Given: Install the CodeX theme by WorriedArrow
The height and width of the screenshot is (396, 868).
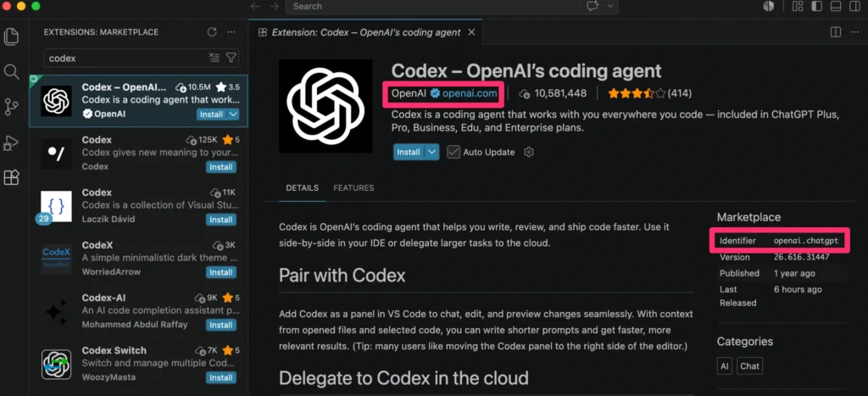Looking at the screenshot, I should (x=221, y=272).
